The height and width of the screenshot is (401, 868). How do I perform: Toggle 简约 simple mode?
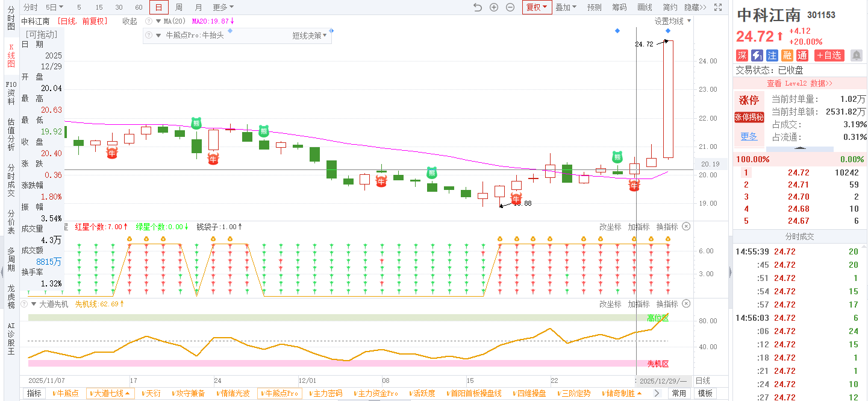point(670,7)
